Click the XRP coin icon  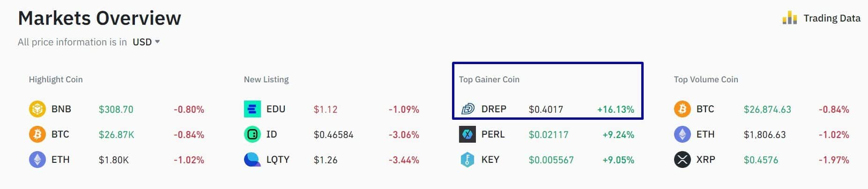coord(682,160)
